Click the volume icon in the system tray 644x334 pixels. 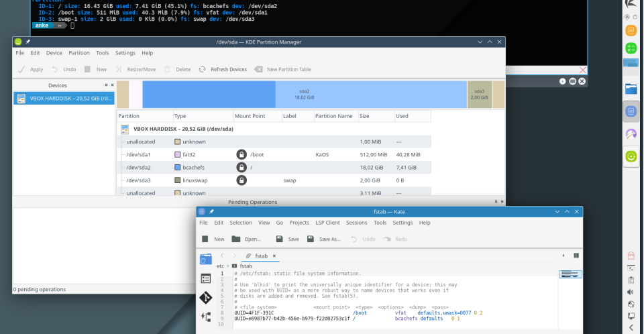[631, 292]
